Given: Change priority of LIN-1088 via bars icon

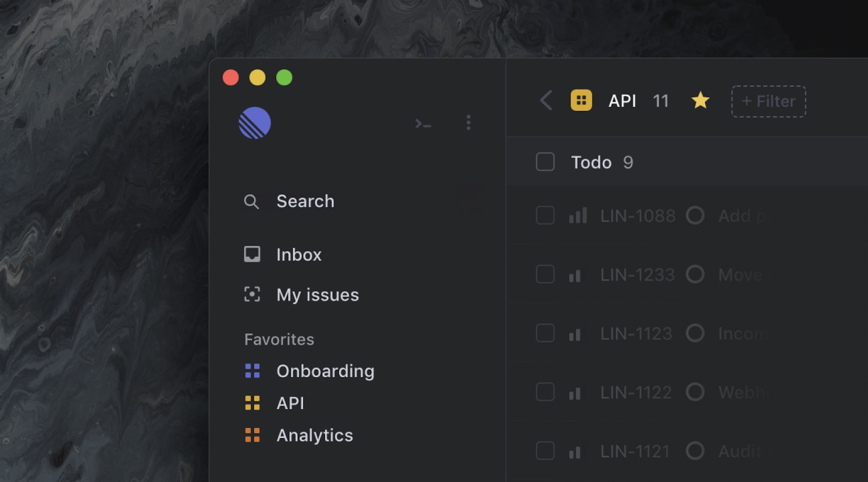Looking at the screenshot, I should point(578,216).
